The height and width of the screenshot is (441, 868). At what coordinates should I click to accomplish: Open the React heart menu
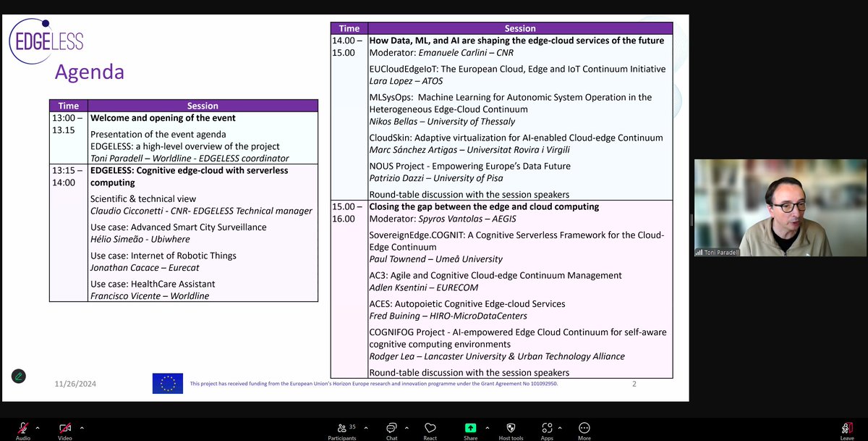coord(430,430)
